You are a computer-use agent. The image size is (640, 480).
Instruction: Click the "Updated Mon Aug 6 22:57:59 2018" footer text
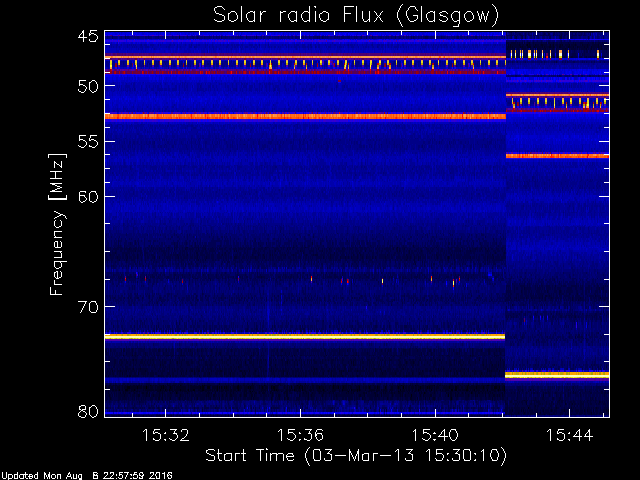pyautogui.click(x=87, y=476)
